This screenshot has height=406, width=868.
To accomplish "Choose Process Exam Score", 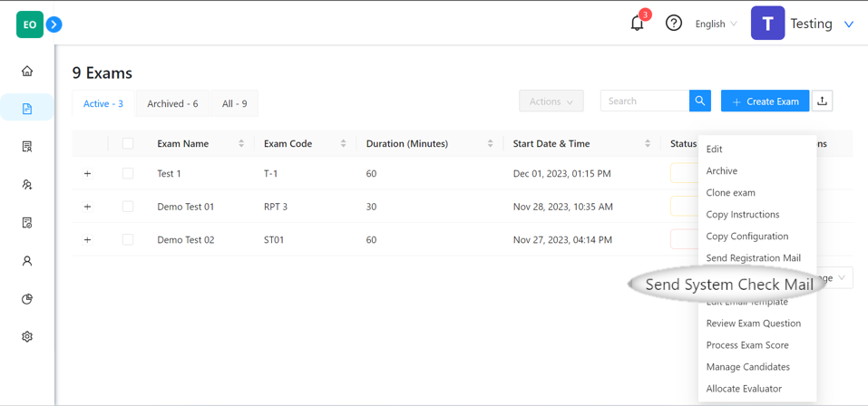I will click(x=747, y=345).
